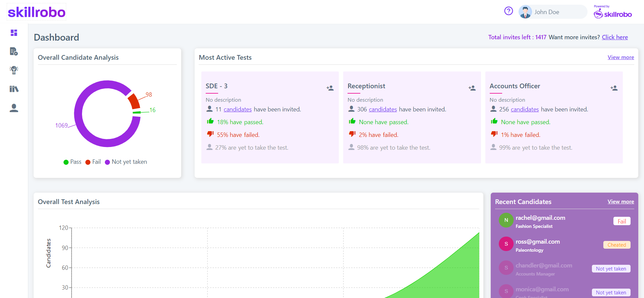The height and width of the screenshot is (298, 644).
Task: Open the John Doe user menu
Action: pyautogui.click(x=553, y=12)
